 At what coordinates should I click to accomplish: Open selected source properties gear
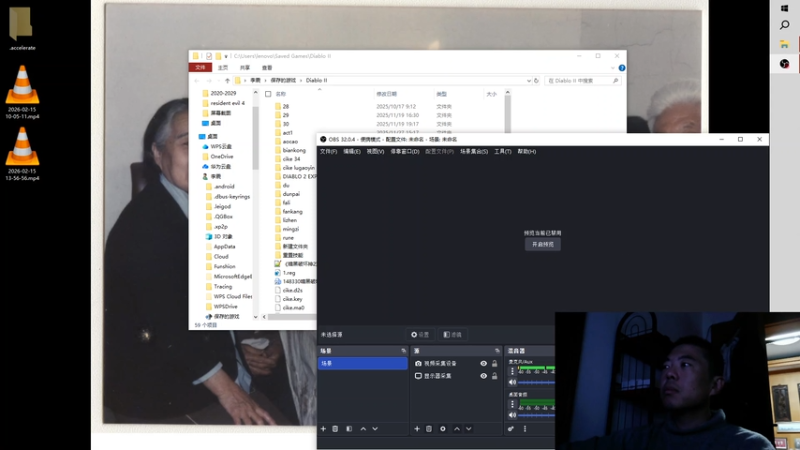tap(443, 429)
